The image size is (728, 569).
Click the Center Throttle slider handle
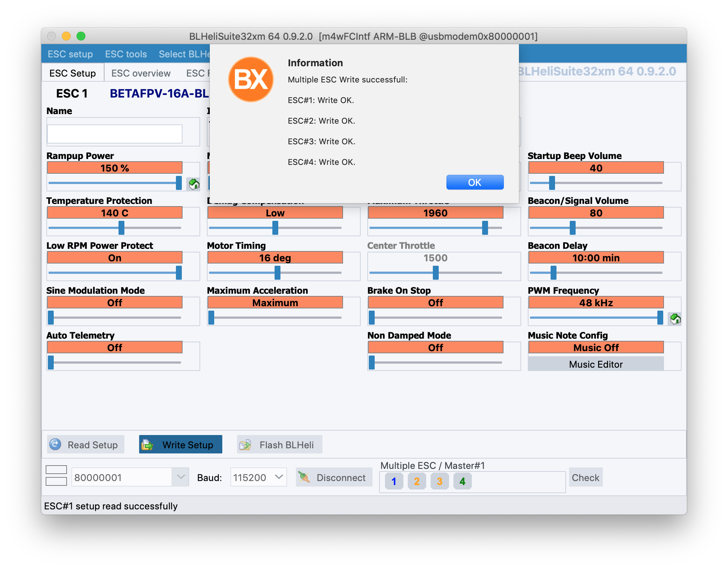click(x=436, y=273)
